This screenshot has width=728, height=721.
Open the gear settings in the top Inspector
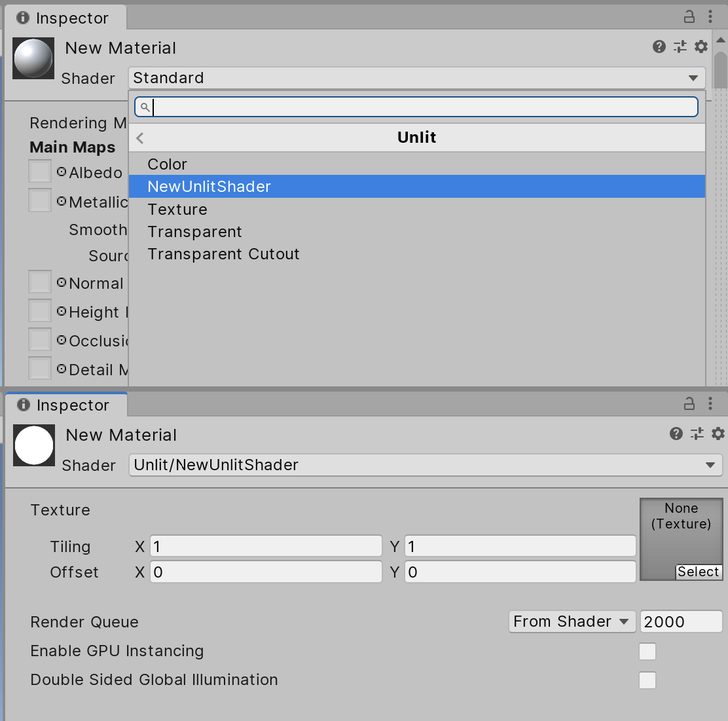coord(701,46)
